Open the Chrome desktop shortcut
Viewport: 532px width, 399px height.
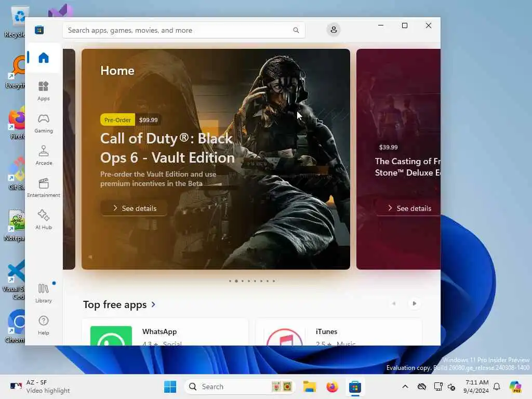pos(16,326)
